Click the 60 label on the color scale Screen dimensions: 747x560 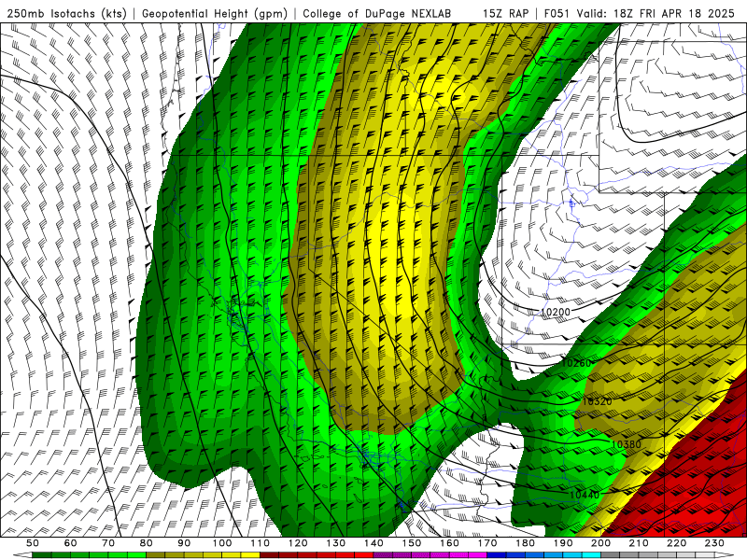(71, 543)
